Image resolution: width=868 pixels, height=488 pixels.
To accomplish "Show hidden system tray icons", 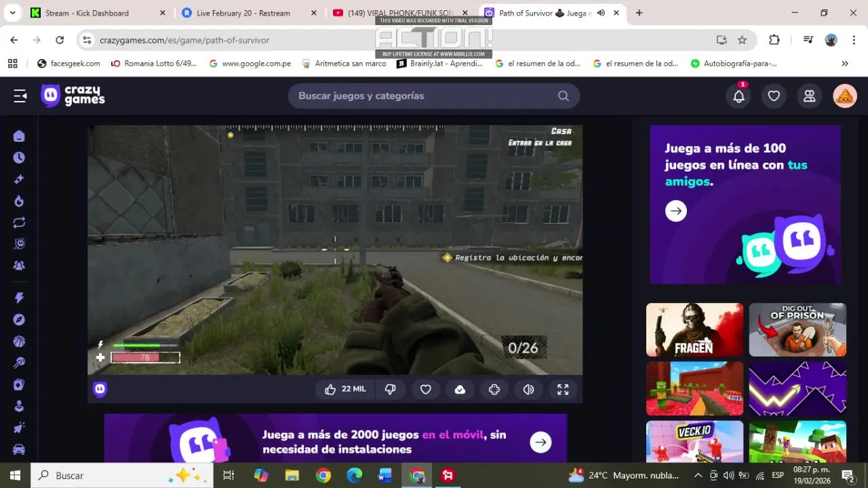I will (698, 475).
